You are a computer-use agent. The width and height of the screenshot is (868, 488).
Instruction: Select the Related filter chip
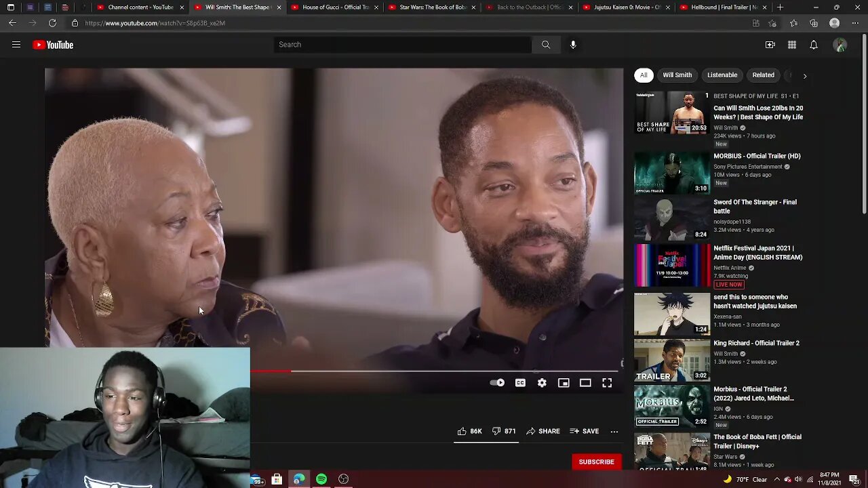[763, 75]
